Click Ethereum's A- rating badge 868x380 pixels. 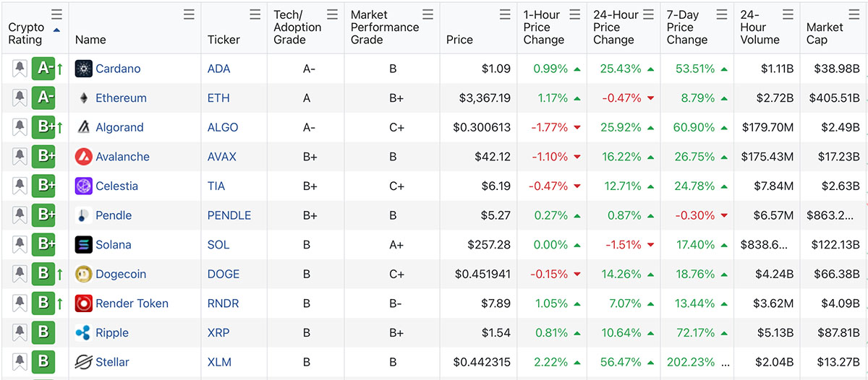pos(44,98)
